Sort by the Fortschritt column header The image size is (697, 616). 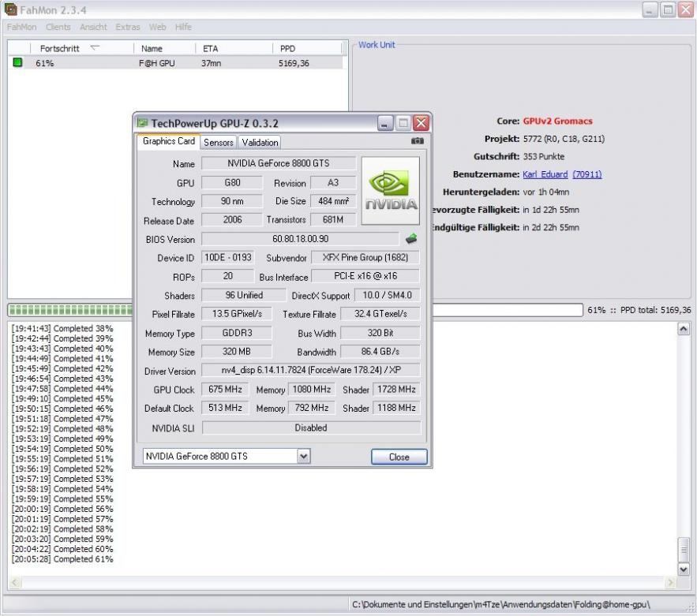(x=82, y=48)
